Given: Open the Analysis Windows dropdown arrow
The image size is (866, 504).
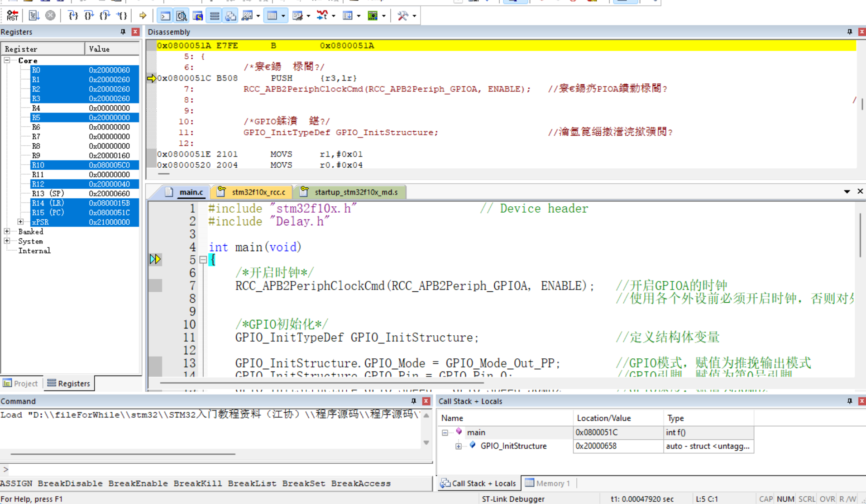Looking at the screenshot, I should click(x=334, y=16).
